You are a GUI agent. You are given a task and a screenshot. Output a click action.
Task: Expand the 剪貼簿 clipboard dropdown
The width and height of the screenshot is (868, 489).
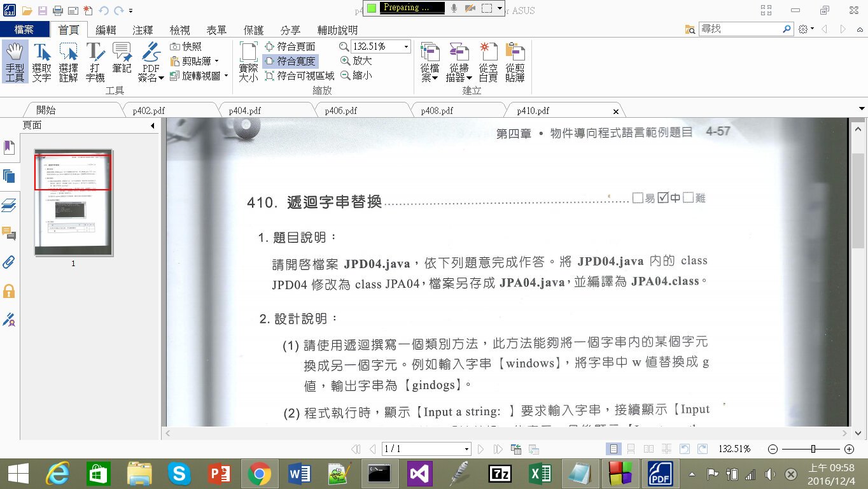click(217, 61)
